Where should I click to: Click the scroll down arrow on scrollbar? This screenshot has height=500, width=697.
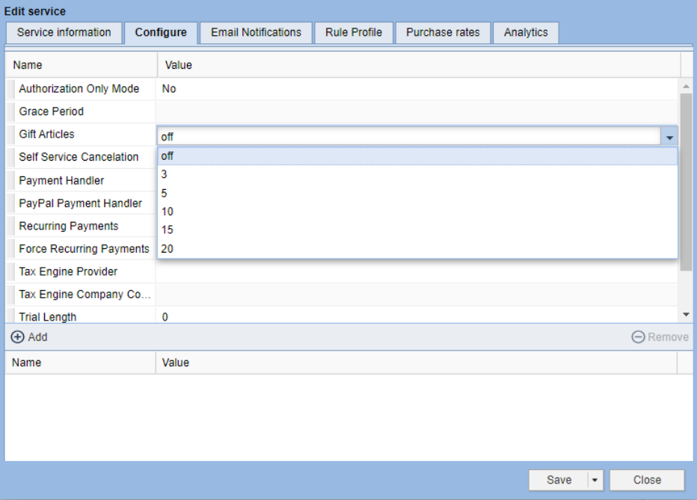pyautogui.click(x=686, y=314)
